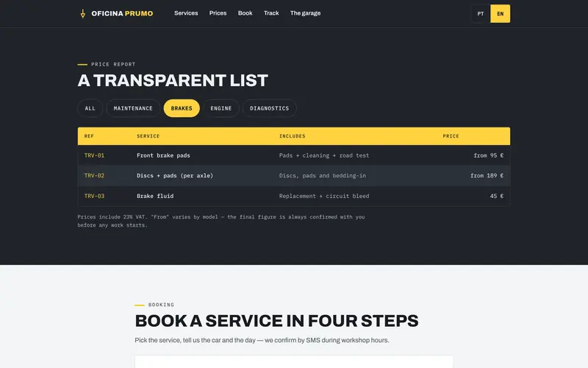Select reference TRV-02
The height and width of the screenshot is (368, 588).
tap(94, 176)
